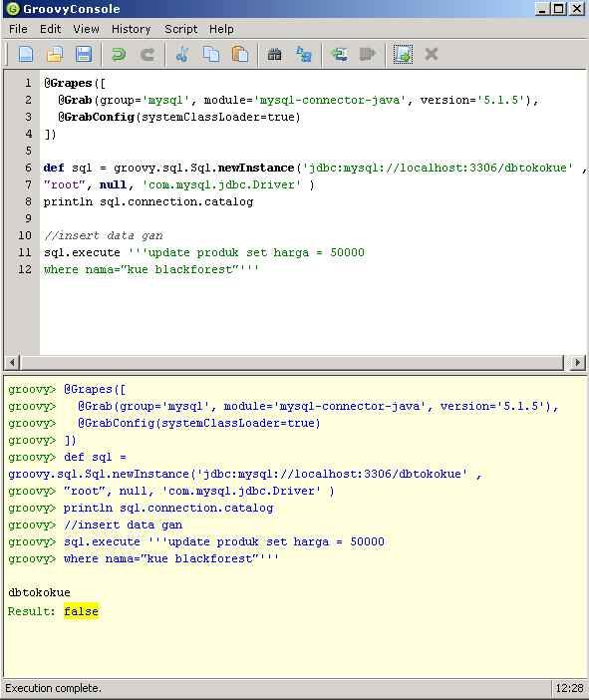Image resolution: width=589 pixels, height=700 pixels.
Task: Open the Replace tool icon
Action: [x=304, y=55]
